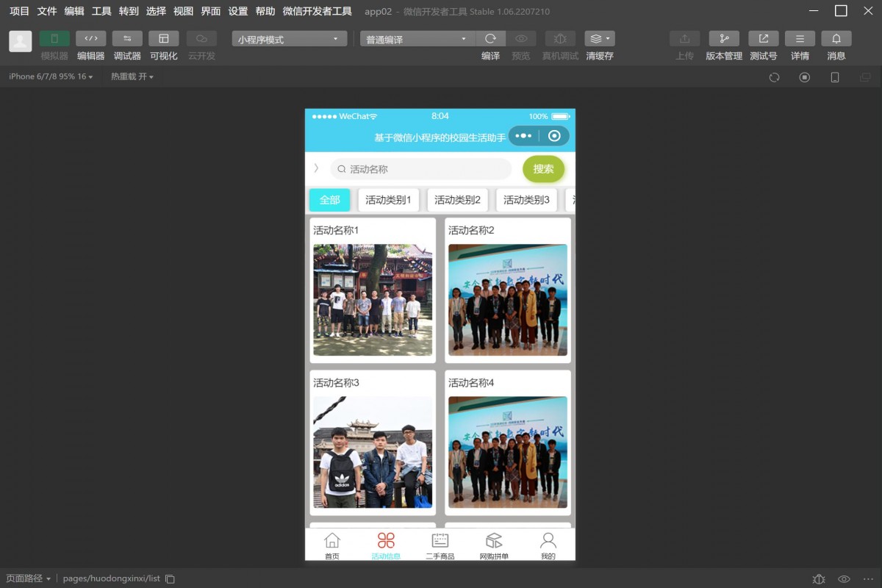Click the simulator refresh icon
The height and width of the screenshot is (588, 882).
click(774, 77)
